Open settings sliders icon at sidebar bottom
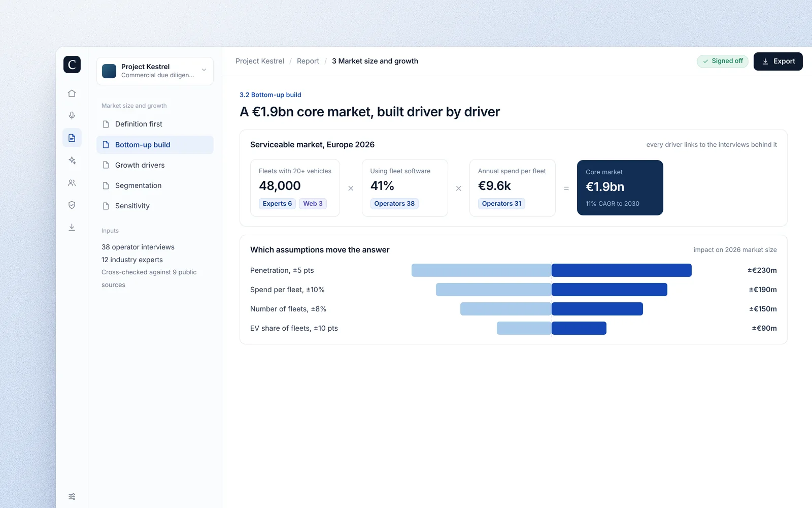812x508 pixels. point(72,496)
